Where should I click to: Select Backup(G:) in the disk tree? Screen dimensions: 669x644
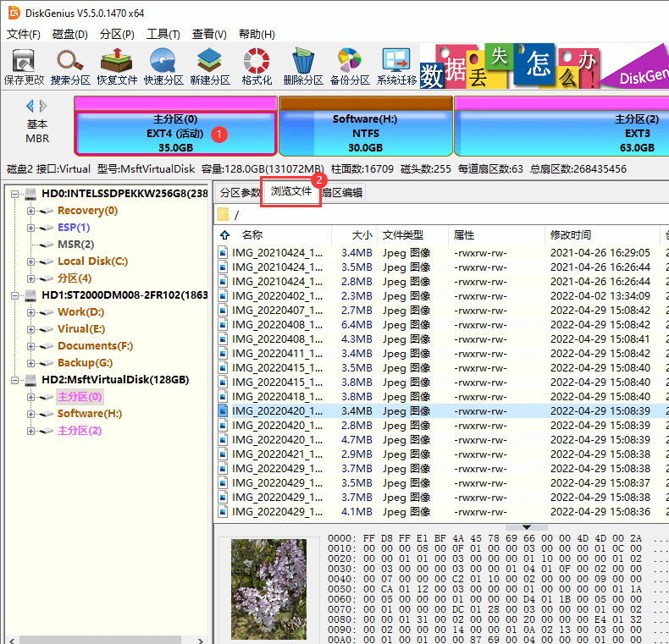point(85,363)
